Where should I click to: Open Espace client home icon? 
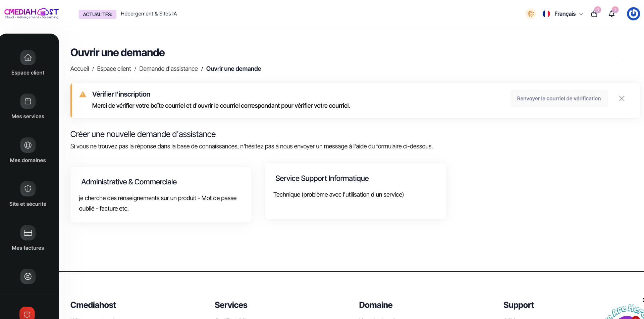pyautogui.click(x=28, y=57)
